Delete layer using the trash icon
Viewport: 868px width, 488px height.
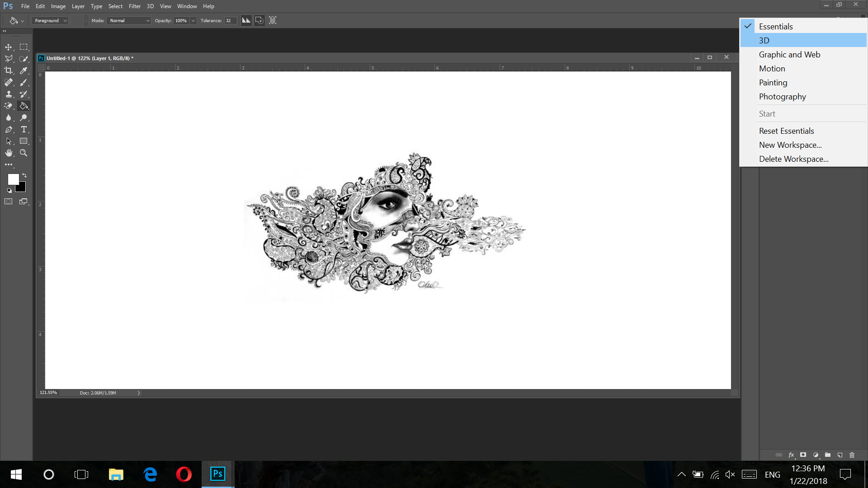point(853,455)
